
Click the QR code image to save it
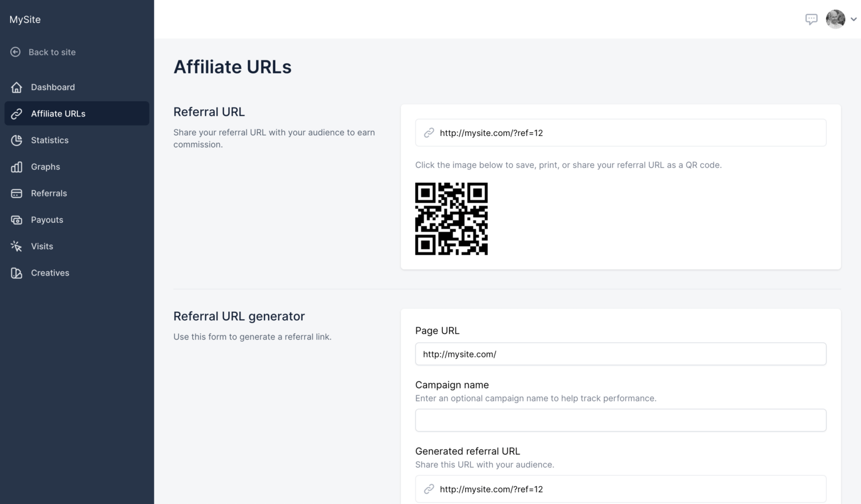[x=451, y=218]
